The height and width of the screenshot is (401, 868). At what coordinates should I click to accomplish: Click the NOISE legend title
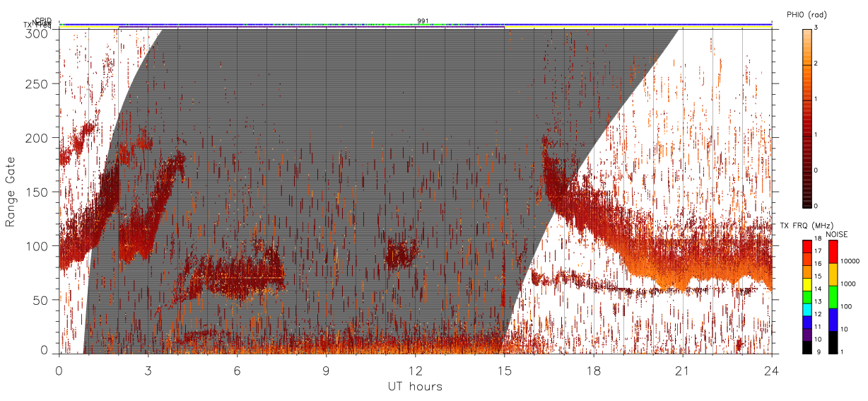tap(837, 233)
